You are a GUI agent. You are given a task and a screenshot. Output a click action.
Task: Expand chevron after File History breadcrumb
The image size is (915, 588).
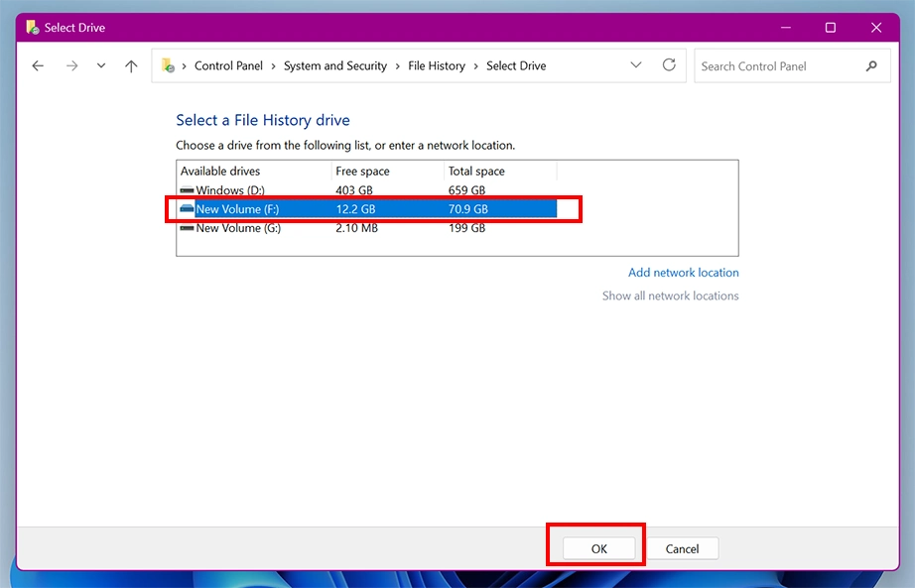coord(475,66)
